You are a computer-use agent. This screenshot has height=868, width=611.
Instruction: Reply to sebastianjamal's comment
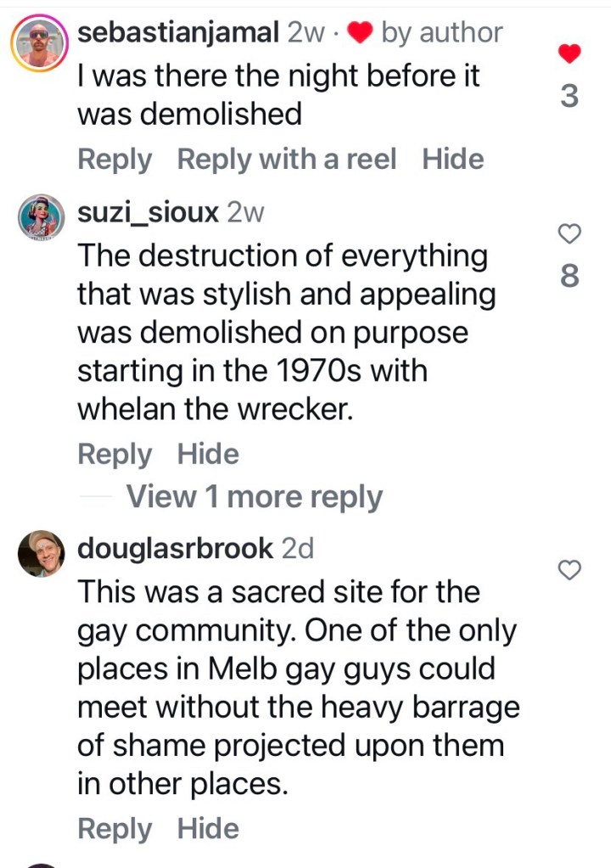click(x=115, y=159)
